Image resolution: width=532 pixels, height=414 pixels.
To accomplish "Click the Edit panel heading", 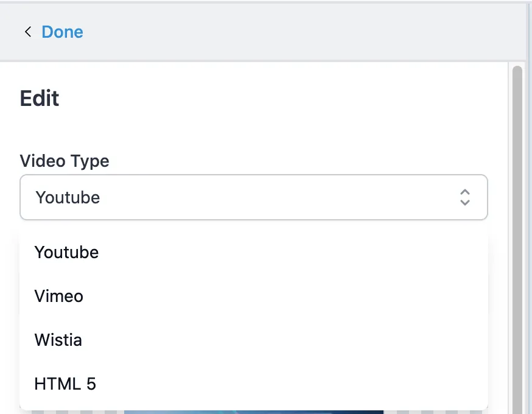I will (40, 98).
